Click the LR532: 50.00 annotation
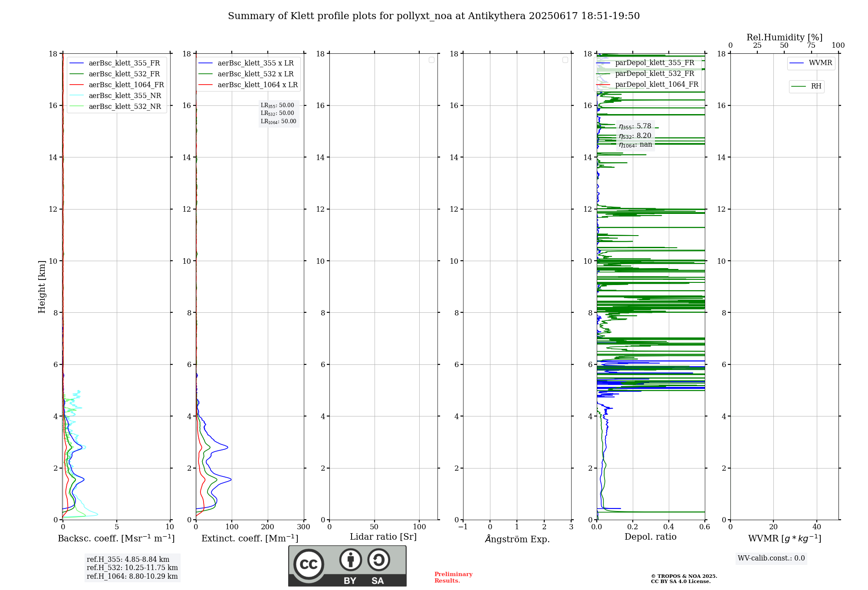868x590 pixels. (x=277, y=113)
